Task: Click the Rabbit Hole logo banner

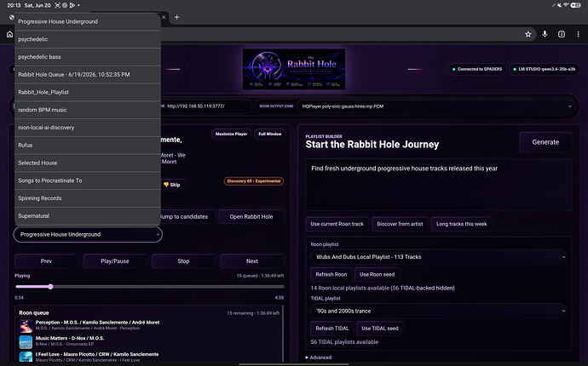Action: [294, 69]
